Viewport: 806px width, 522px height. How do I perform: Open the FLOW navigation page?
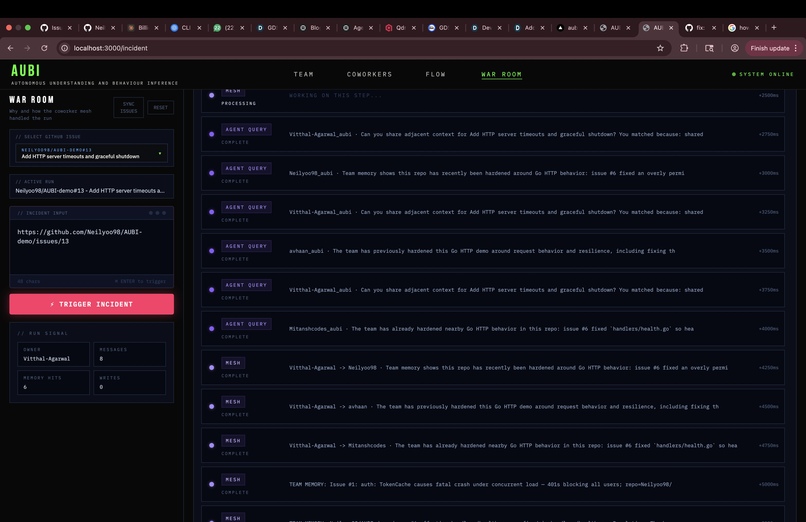pos(435,74)
